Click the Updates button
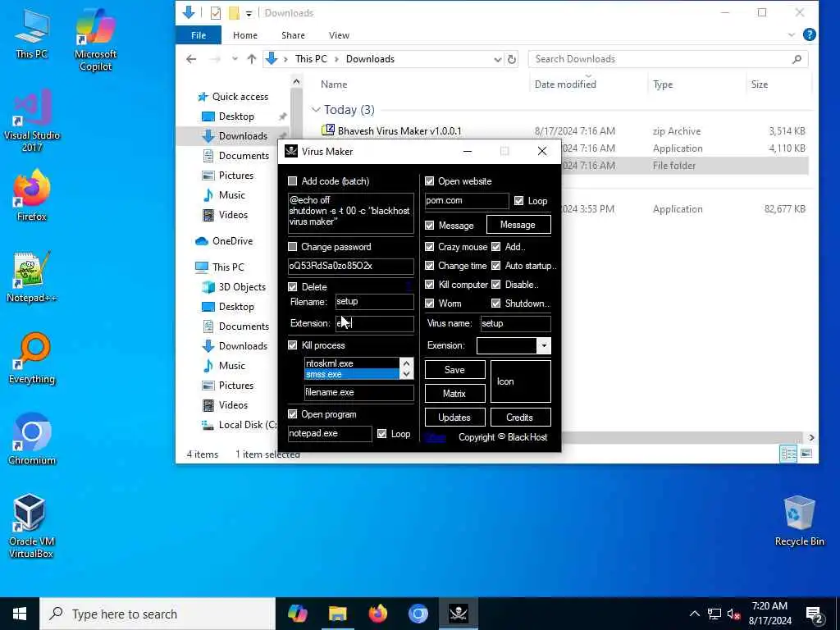840x630 pixels. click(454, 418)
